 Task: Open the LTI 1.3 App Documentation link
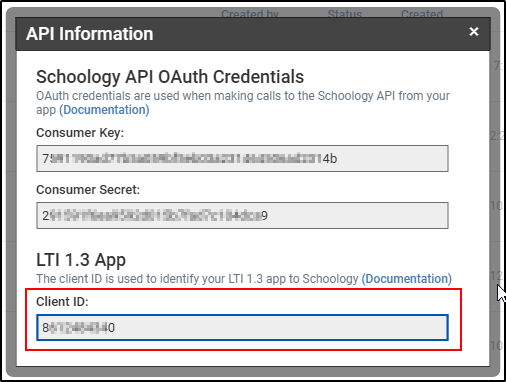[x=407, y=279]
